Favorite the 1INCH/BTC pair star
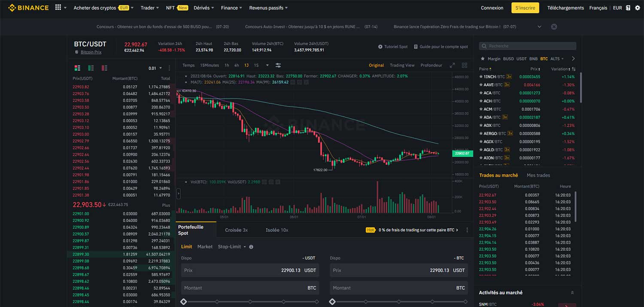 tap(481, 76)
